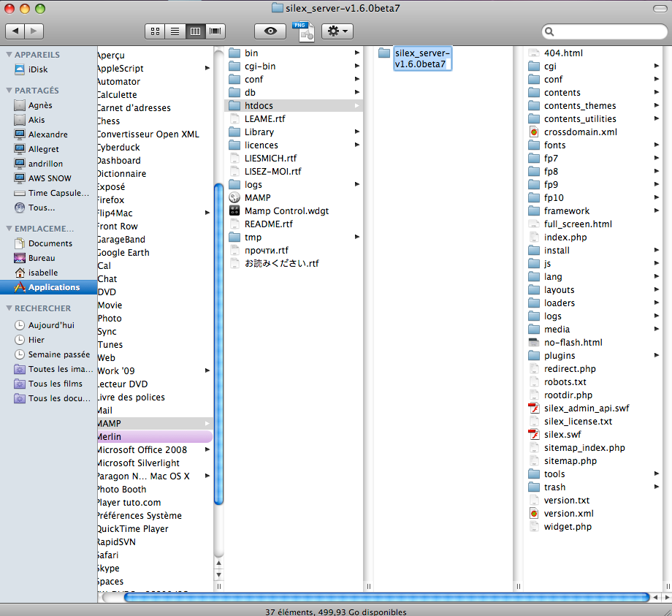Click the PNG Automator toolbar icon
672x616 pixels.
point(304,31)
